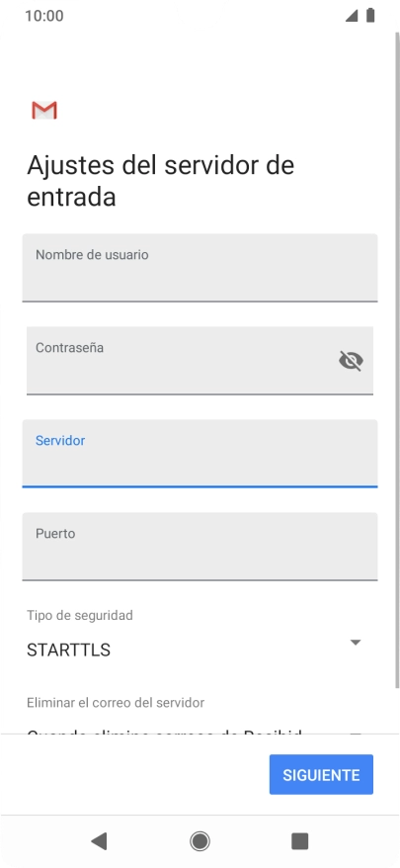400x868 pixels.
Task: Tap the clock showing 10:00
Action: [44, 16]
